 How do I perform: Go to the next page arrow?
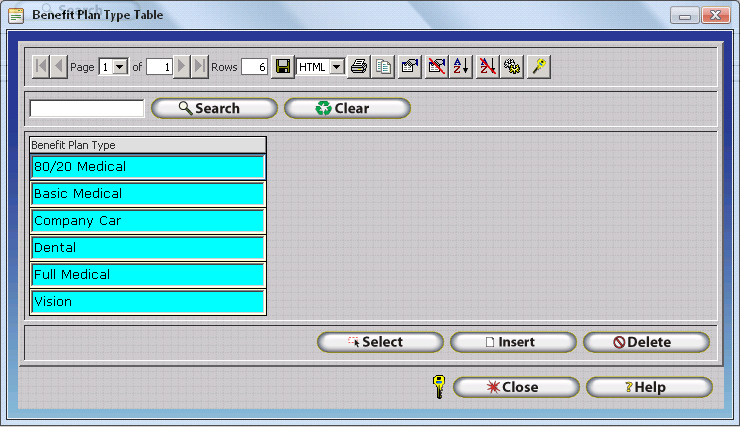point(182,67)
